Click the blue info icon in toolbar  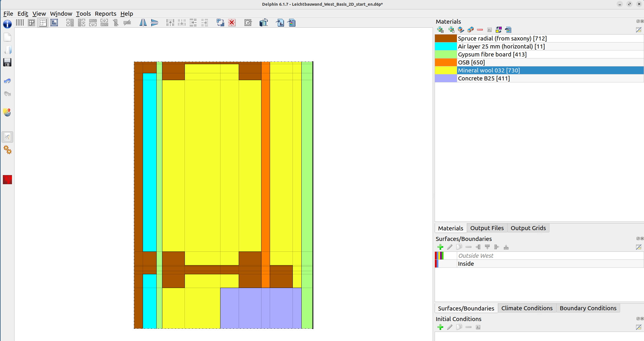pyautogui.click(x=7, y=24)
